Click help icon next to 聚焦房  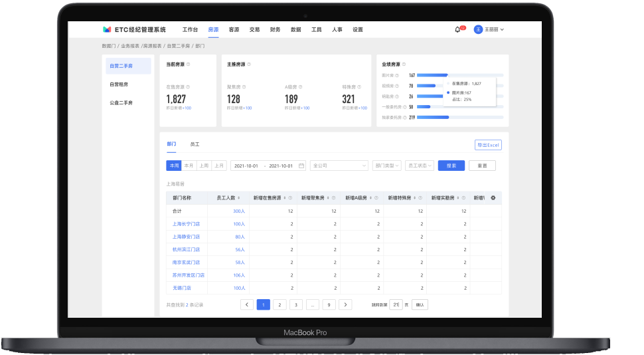[244, 87]
